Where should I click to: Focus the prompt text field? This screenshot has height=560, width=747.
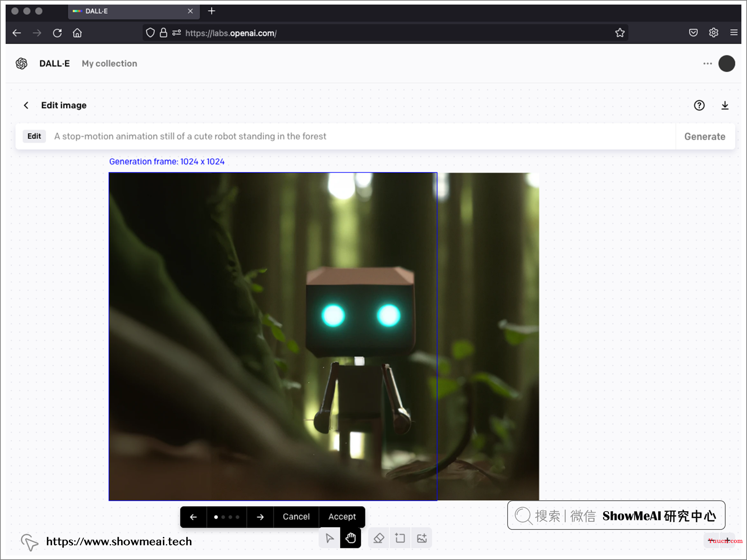(x=362, y=136)
